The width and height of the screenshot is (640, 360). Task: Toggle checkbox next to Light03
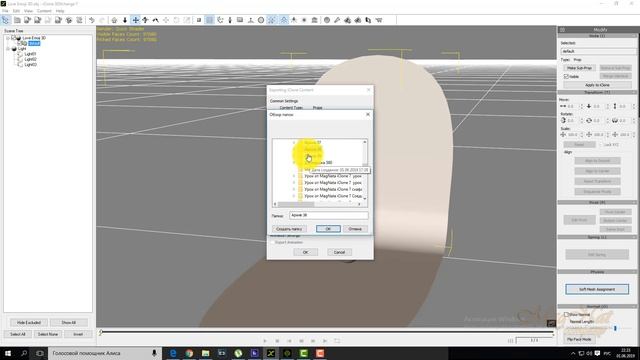pyautogui.click(x=20, y=64)
